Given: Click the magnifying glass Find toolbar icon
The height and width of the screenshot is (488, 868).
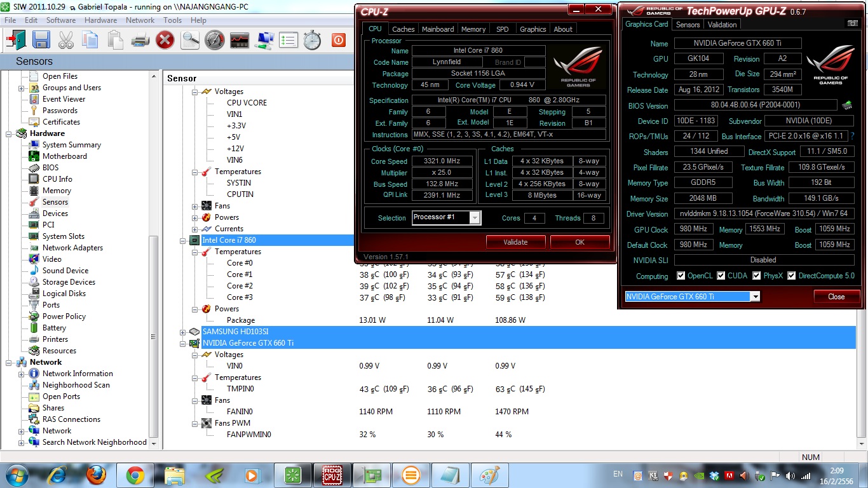Looking at the screenshot, I should [190, 40].
